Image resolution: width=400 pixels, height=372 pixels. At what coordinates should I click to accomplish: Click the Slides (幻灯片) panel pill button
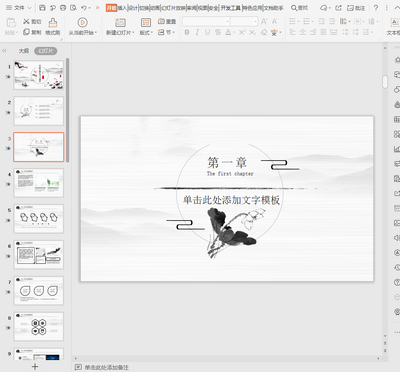pos(46,51)
